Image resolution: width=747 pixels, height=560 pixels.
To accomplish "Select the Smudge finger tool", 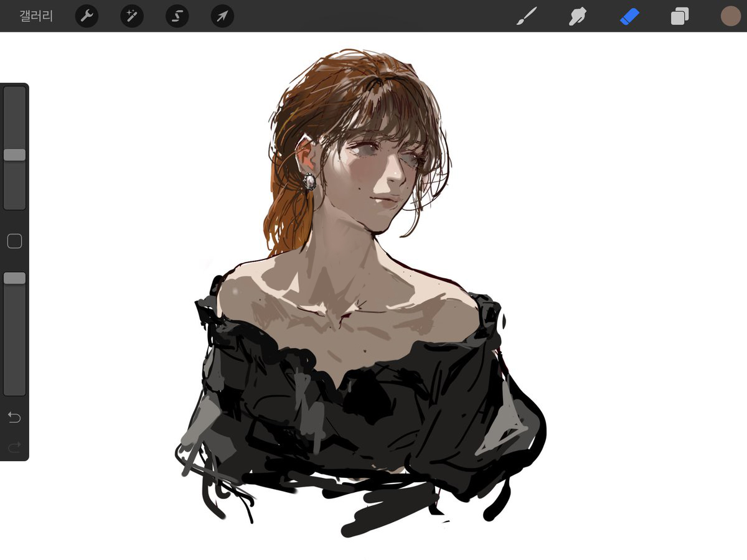I will click(x=578, y=16).
